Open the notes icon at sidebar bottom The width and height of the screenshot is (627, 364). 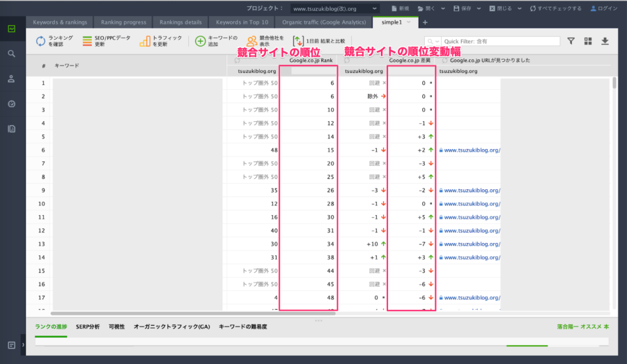pos(12,345)
